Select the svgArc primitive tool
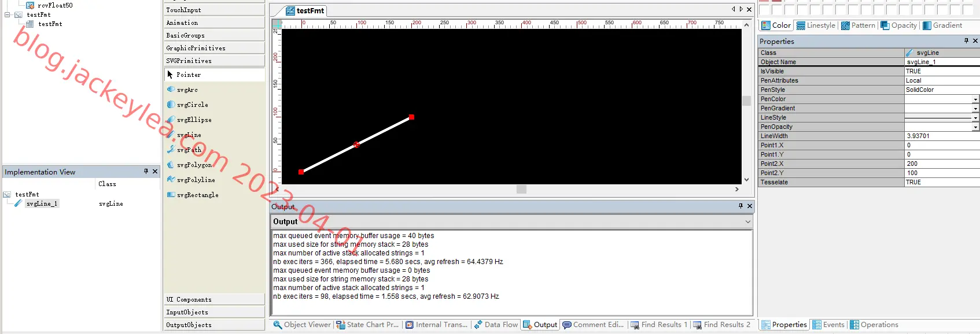 tap(187, 90)
